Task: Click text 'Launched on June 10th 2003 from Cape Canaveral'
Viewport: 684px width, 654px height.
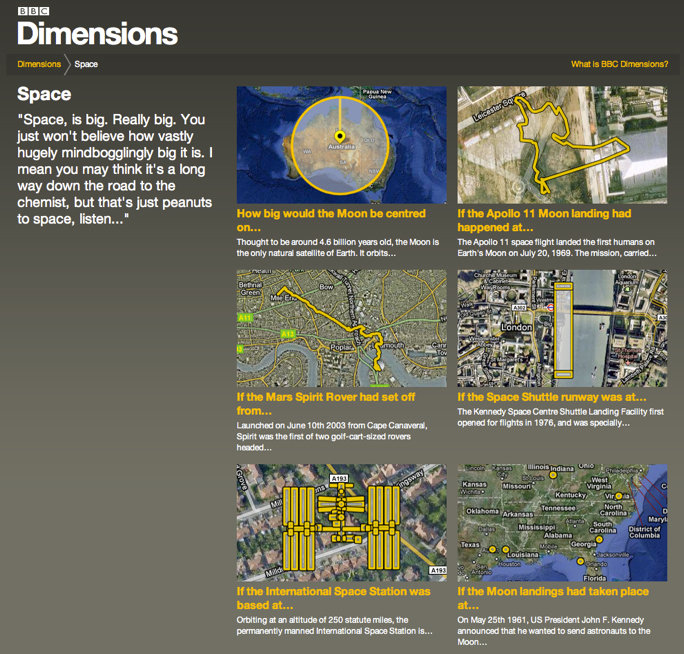Action: coord(332,425)
